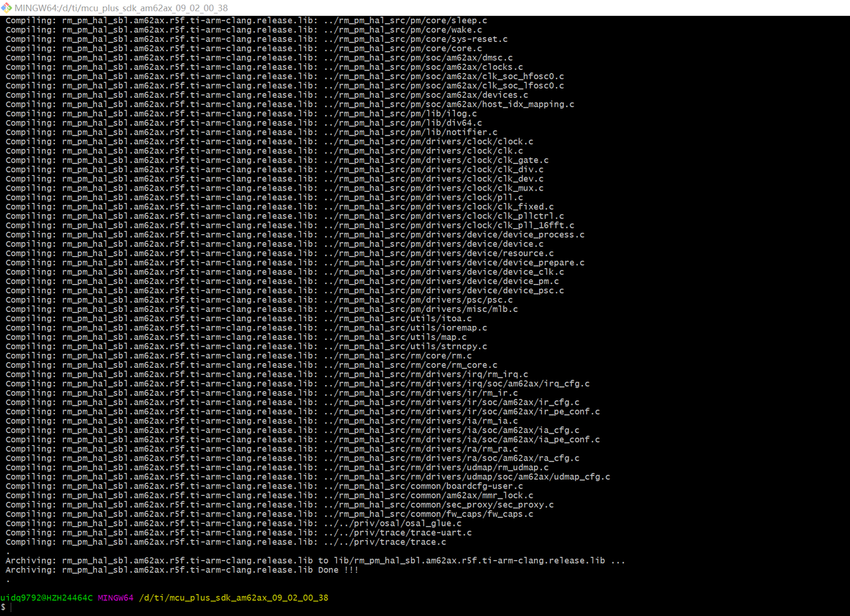
Task: Click the line compiling ra_cfg.c
Action: 293,457
